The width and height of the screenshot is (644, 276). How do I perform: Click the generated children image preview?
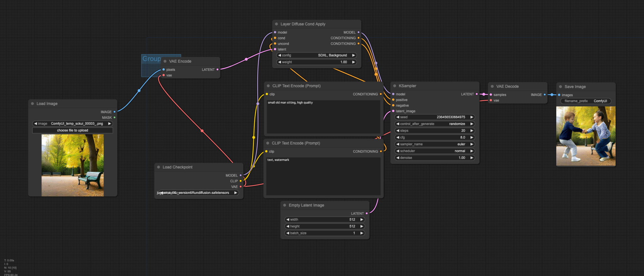tap(586, 136)
